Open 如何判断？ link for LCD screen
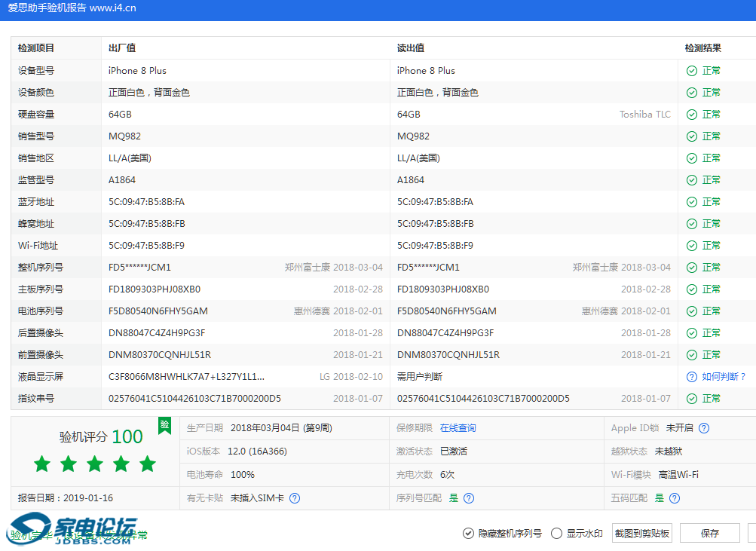 [x=724, y=376]
